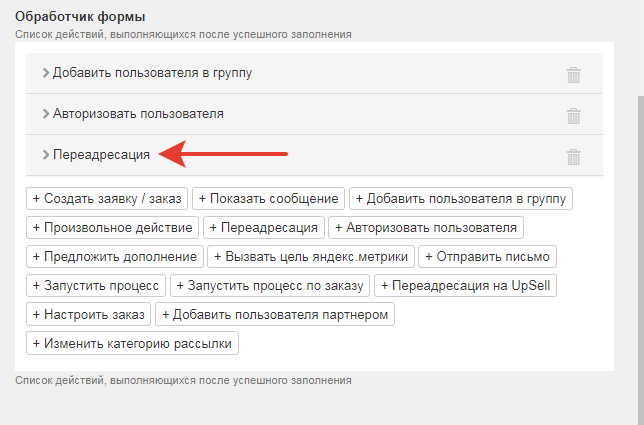Remove the 'Переадресация' action via trash icon
644x425 pixels.
coord(573,157)
